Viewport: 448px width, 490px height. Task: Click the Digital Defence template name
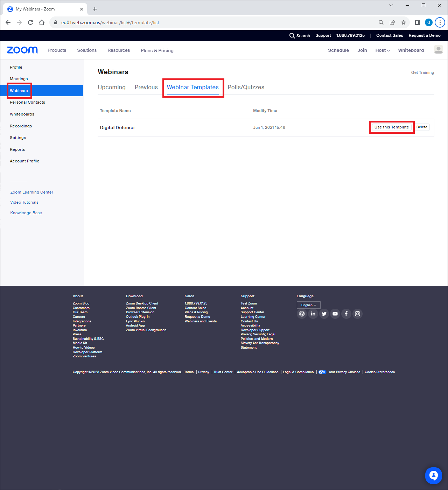coord(117,128)
